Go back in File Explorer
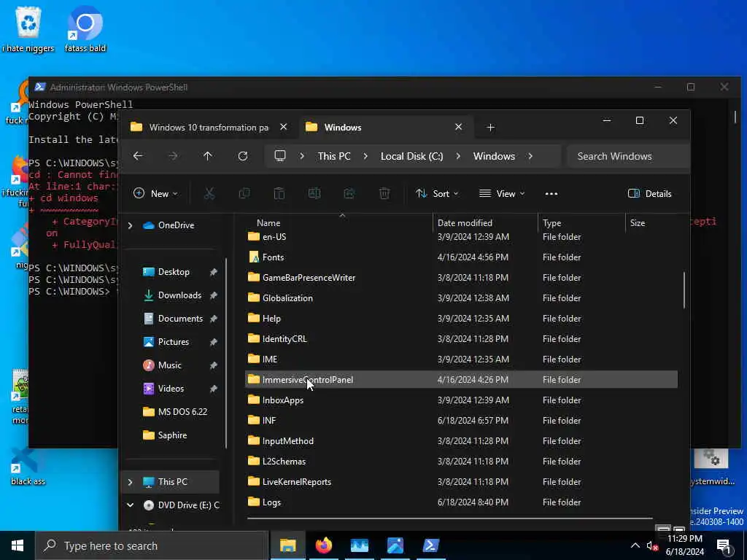This screenshot has width=747, height=560. [x=138, y=156]
